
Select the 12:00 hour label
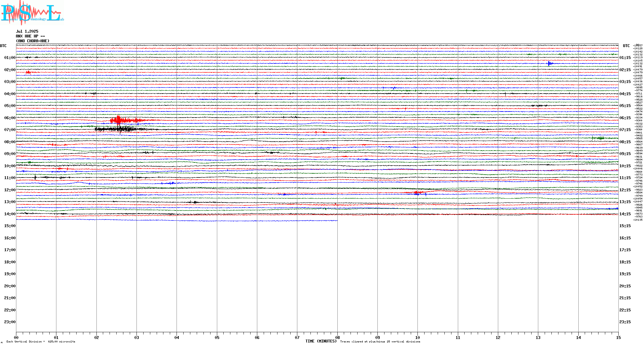coord(10,190)
